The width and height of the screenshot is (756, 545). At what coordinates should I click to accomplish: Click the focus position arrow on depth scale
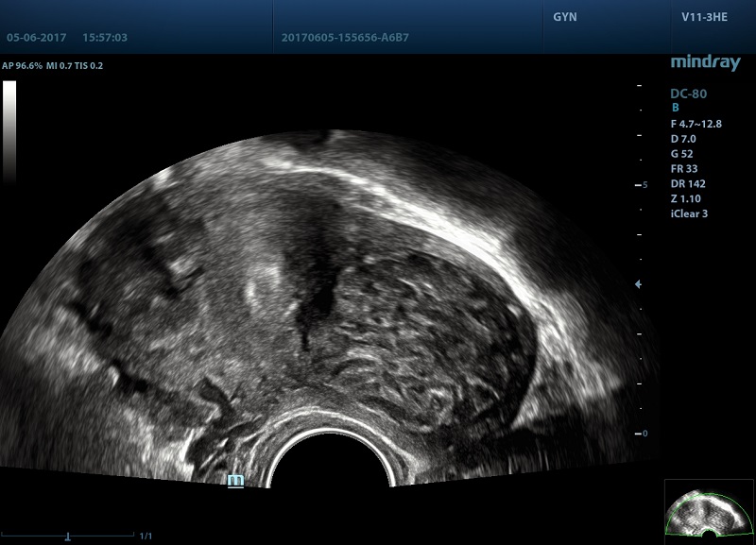[638, 284]
